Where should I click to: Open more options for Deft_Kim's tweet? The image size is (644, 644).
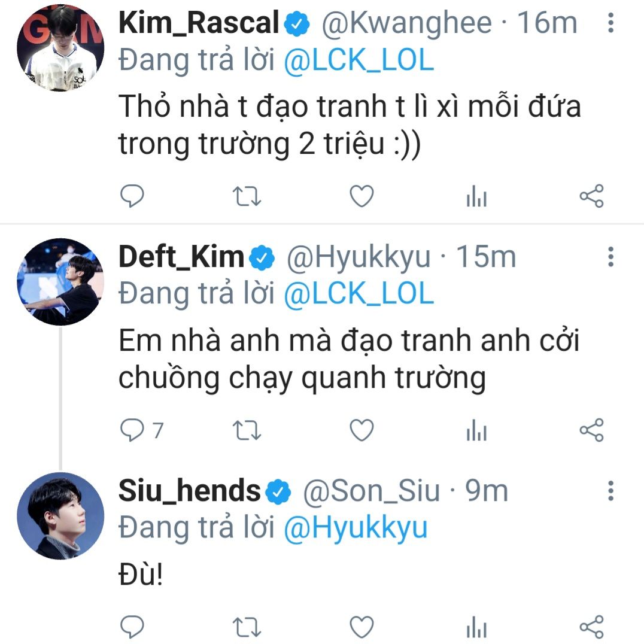[x=610, y=256]
